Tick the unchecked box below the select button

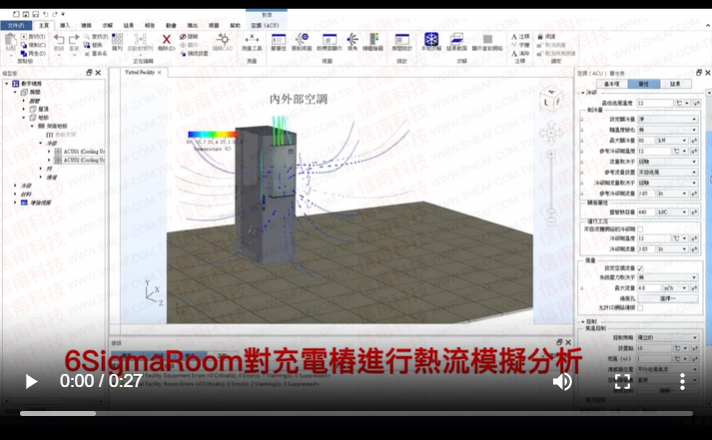pyautogui.click(x=640, y=307)
